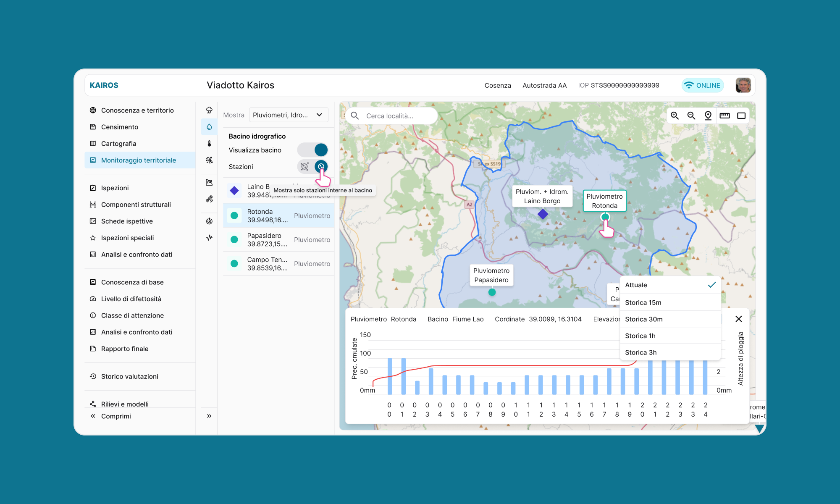This screenshot has width=840, height=504.
Task: Show only stations inside the basin
Action: [321, 167]
